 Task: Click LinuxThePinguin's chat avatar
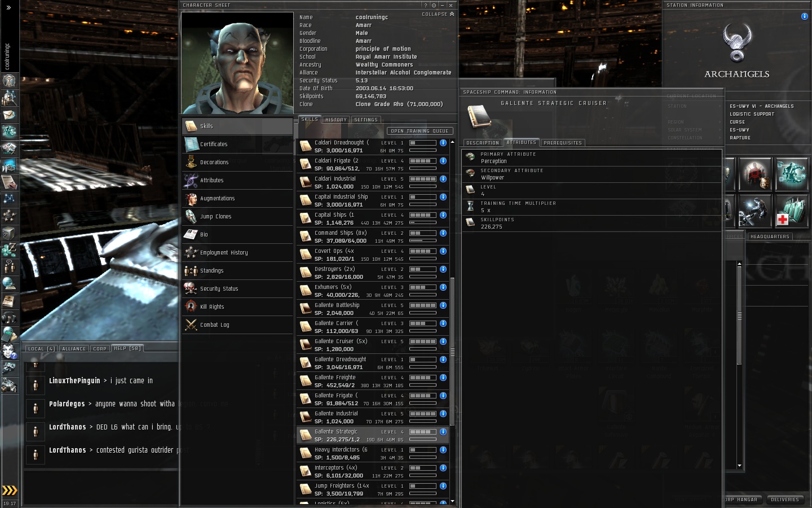pyautogui.click(x=36, y=385)
